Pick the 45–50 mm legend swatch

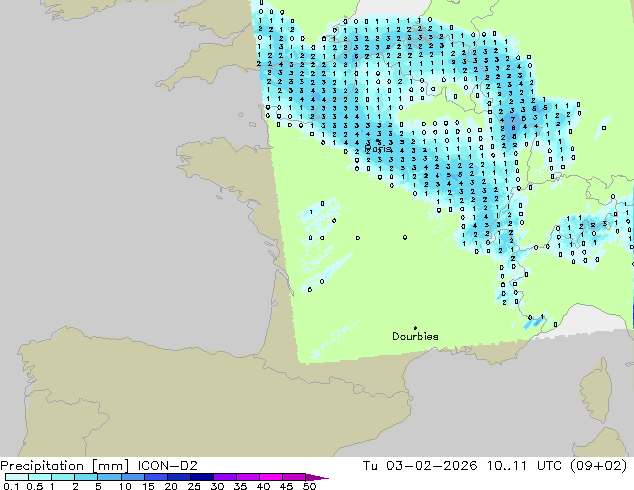[294, 477]
